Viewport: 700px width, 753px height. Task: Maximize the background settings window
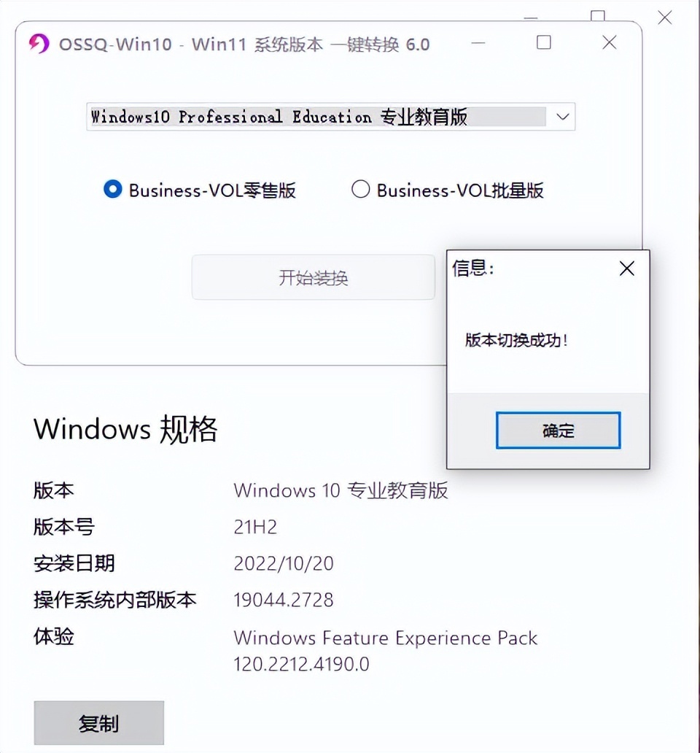[x=597, y=16]
